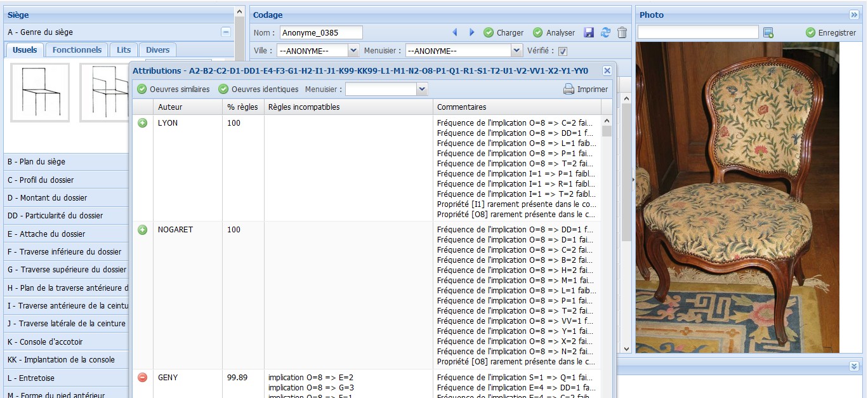Viewport: 868px width, 398px height.
Task: Expand 'G - Traverse supérieure du dossier' section
Action: pos(66,270)
